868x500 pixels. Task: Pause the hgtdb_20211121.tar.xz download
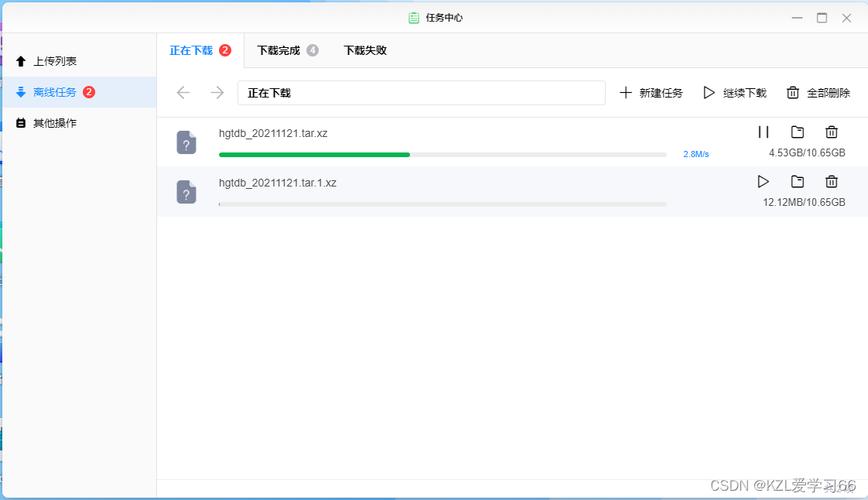[x=763, y=132]
